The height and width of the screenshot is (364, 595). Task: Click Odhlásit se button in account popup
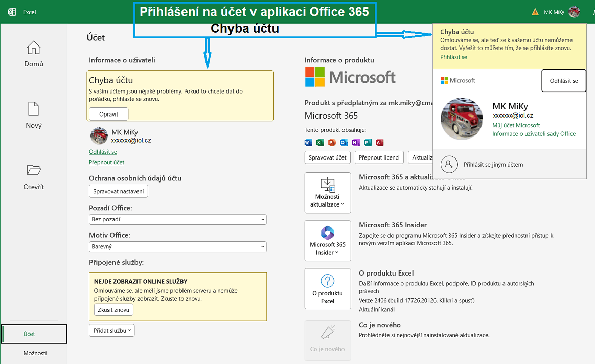564,81
